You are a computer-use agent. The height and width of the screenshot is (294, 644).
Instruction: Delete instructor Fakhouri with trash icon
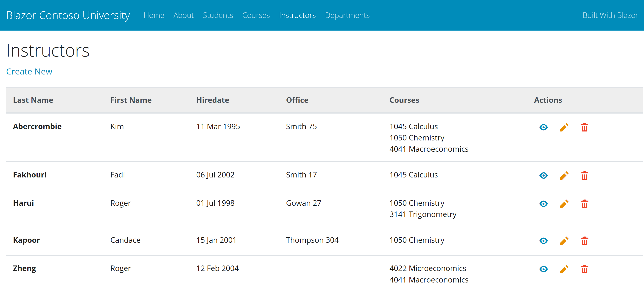click(x=584, y=175)
